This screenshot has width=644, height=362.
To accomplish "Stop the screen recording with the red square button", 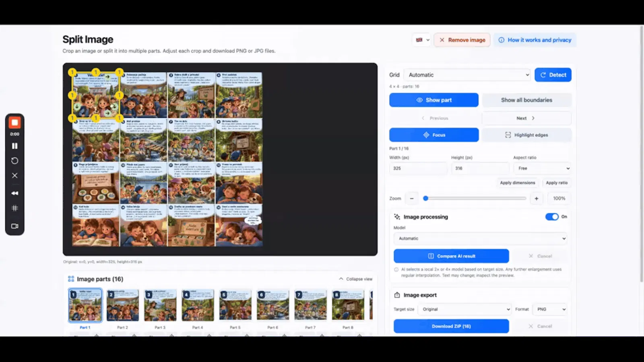I will click(x=14, y=122).
